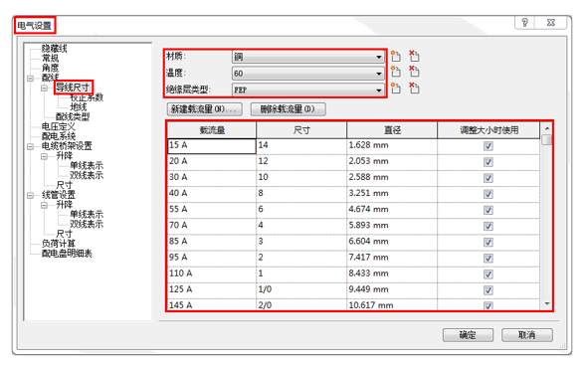The height and width of the screenshot is (366, 588).
Task: Select 电压定义 in the settings tree
Action: [x=58, y=126]
